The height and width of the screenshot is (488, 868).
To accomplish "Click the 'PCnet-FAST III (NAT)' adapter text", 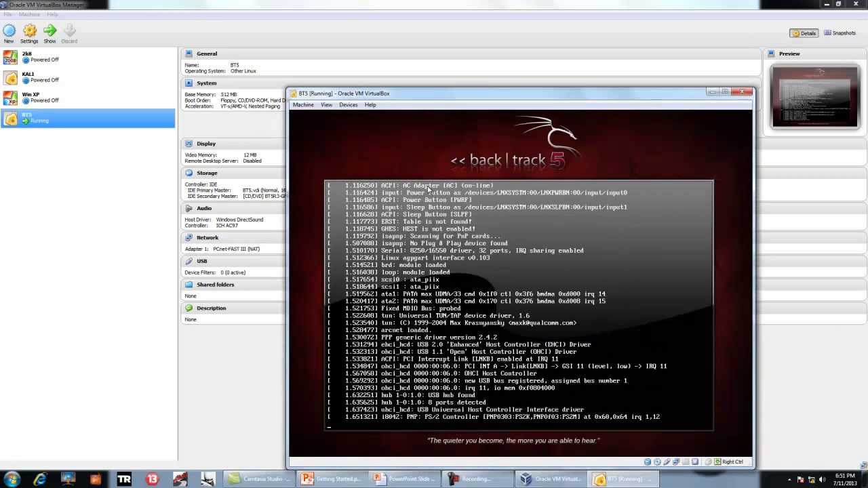I will pyautogui.click(x=237, y=249).
